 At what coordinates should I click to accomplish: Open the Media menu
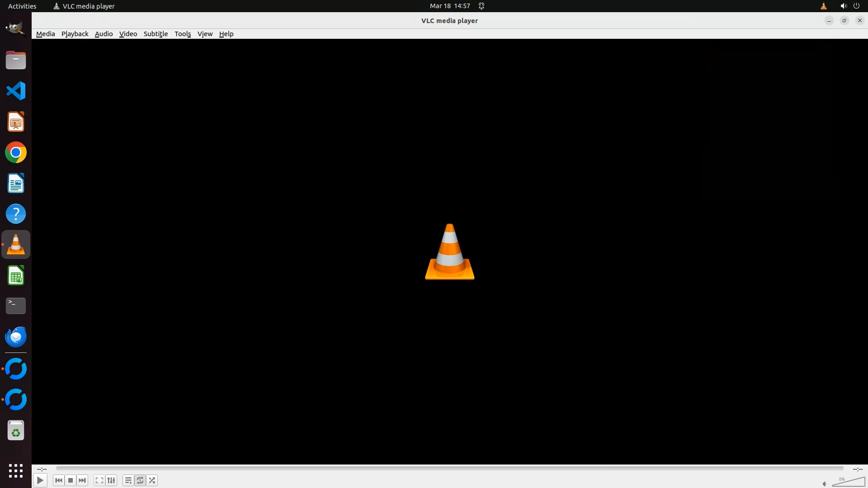[x=45, y=34]
